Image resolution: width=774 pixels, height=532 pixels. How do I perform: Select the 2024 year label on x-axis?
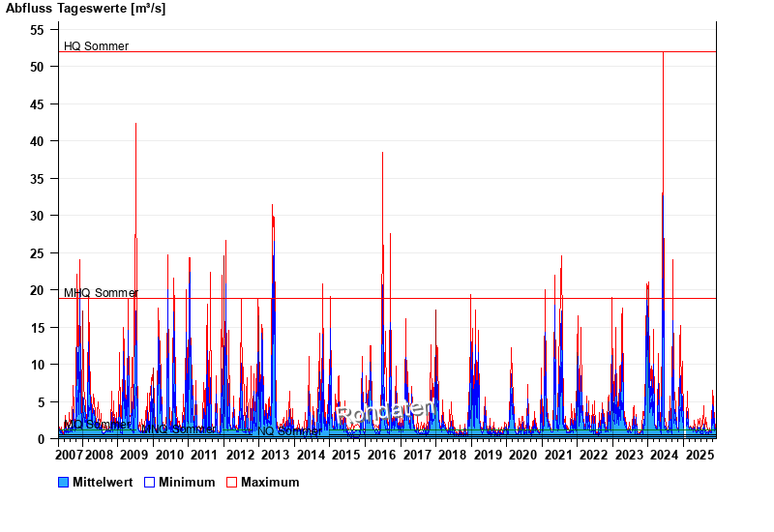tap(664, 455)
